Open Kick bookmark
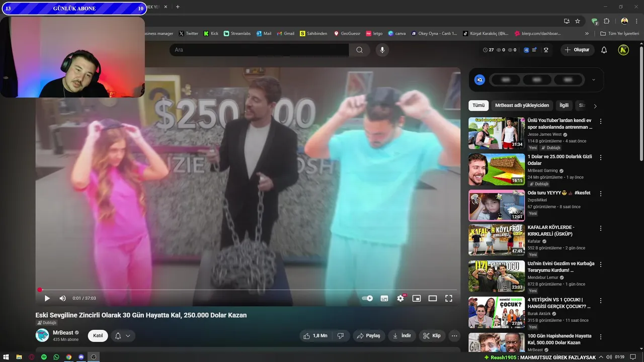Image resolution: width=644 pixels, height=362 pixels. point(211,34)
